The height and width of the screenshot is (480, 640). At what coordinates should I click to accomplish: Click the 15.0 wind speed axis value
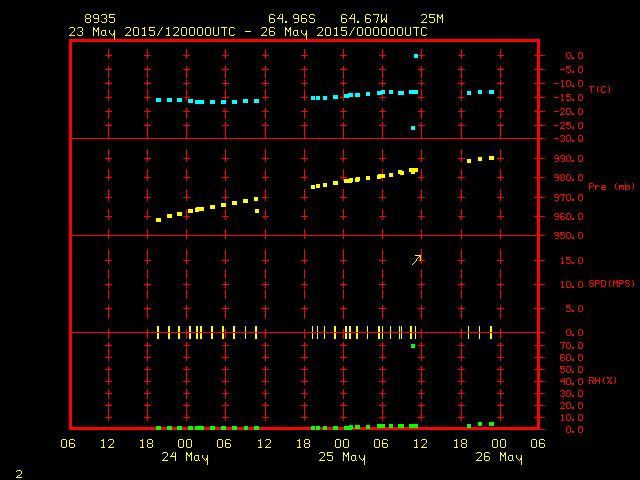tap(571, 260)
